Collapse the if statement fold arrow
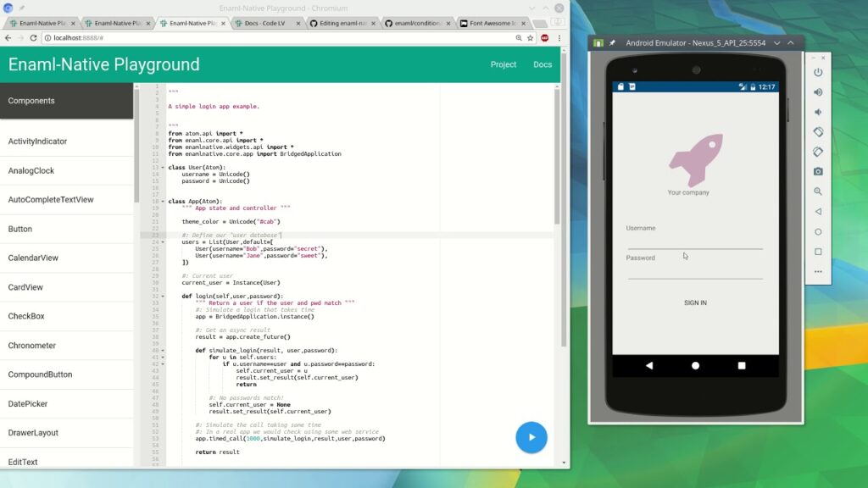This screenshot has width=868, height=488. pyautogui.click(x=163, y=364)
